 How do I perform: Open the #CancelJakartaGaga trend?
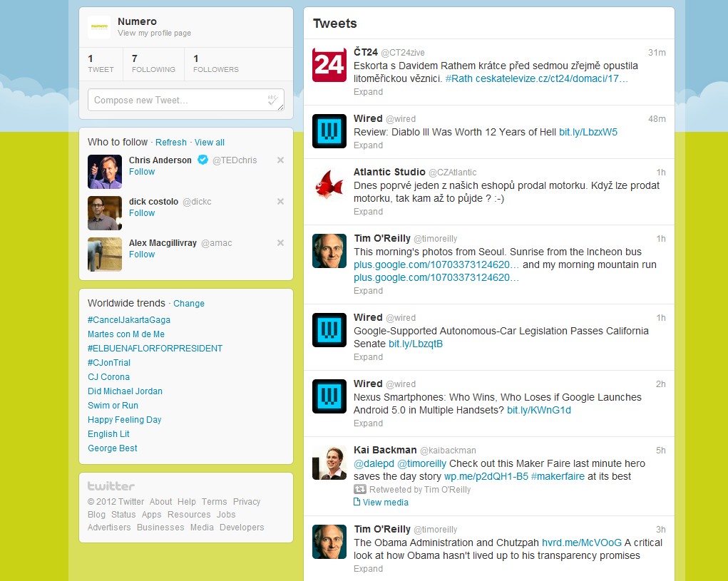point(129,320)
